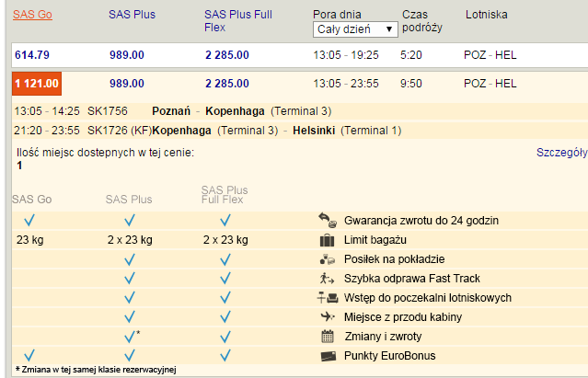Select the 614.79 SAS Go fare

[x=32, y=55]
